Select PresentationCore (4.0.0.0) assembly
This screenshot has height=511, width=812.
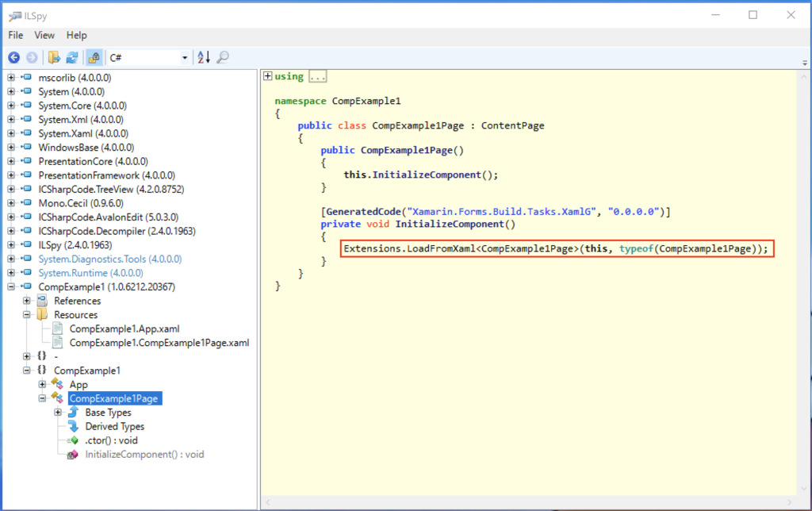(94, 162)
